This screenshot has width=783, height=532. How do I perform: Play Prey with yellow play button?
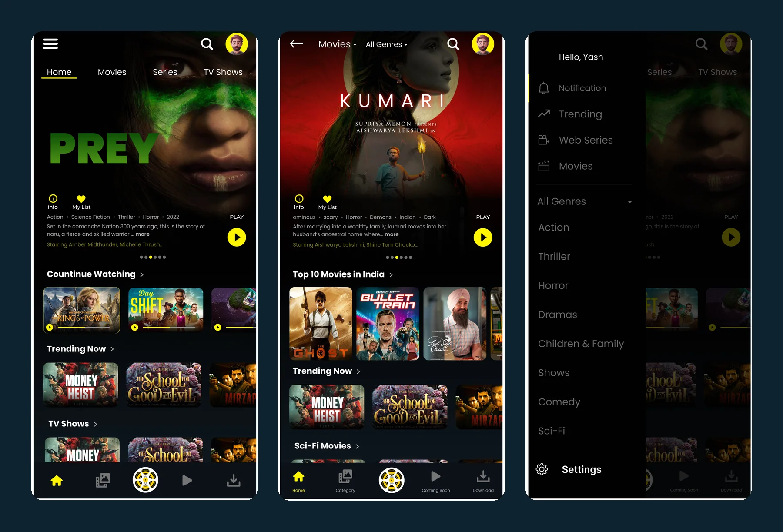(x=237, y=238)
